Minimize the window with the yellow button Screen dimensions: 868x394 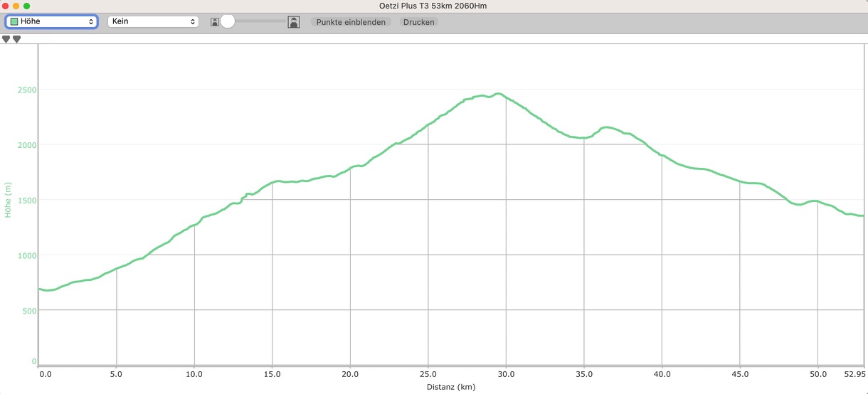coord(16,6)
